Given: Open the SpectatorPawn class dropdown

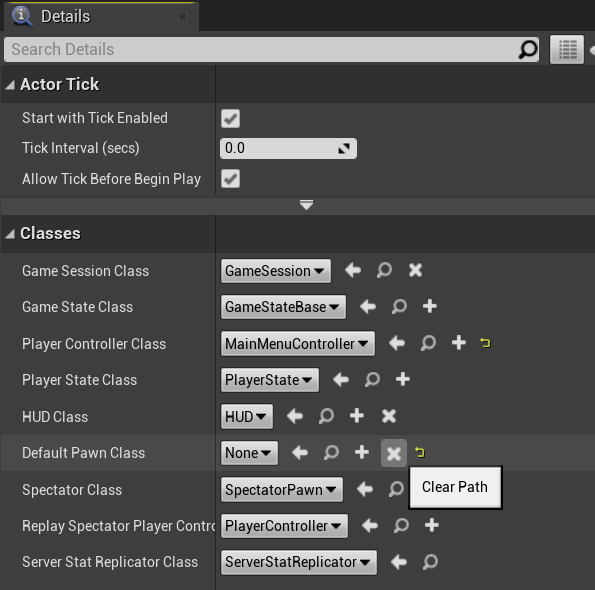Looking at the screenshot, I should point(282,490).
